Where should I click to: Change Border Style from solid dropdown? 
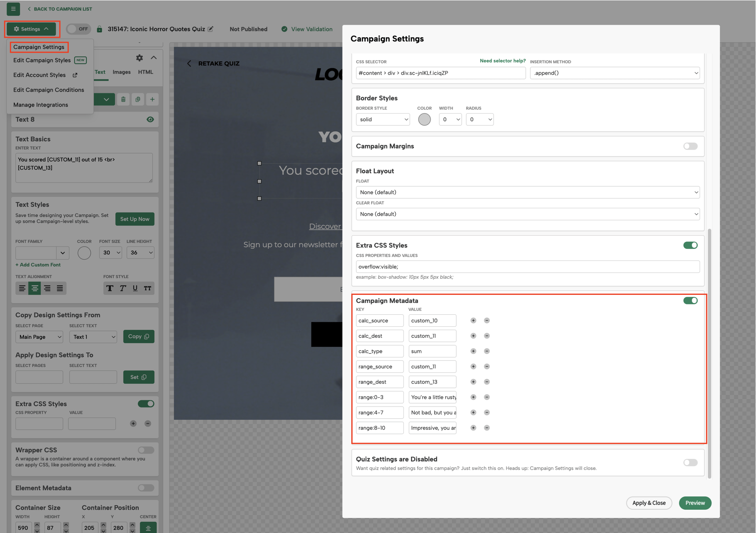[x=382, y=119]
